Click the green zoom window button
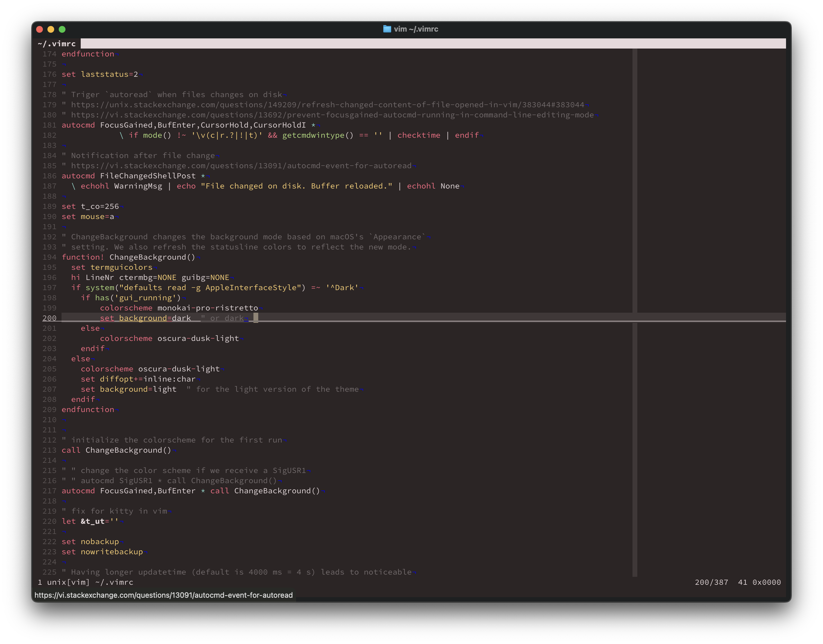The image size is (823, 644). click(x=62, y=29)
